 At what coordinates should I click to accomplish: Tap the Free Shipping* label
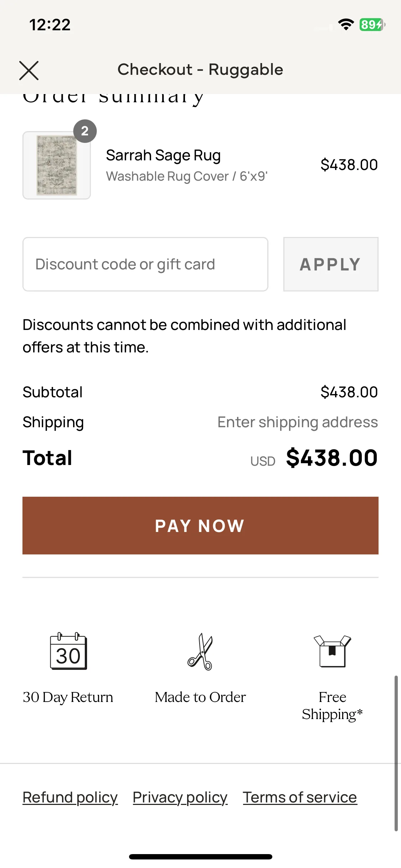coord(332,706)
